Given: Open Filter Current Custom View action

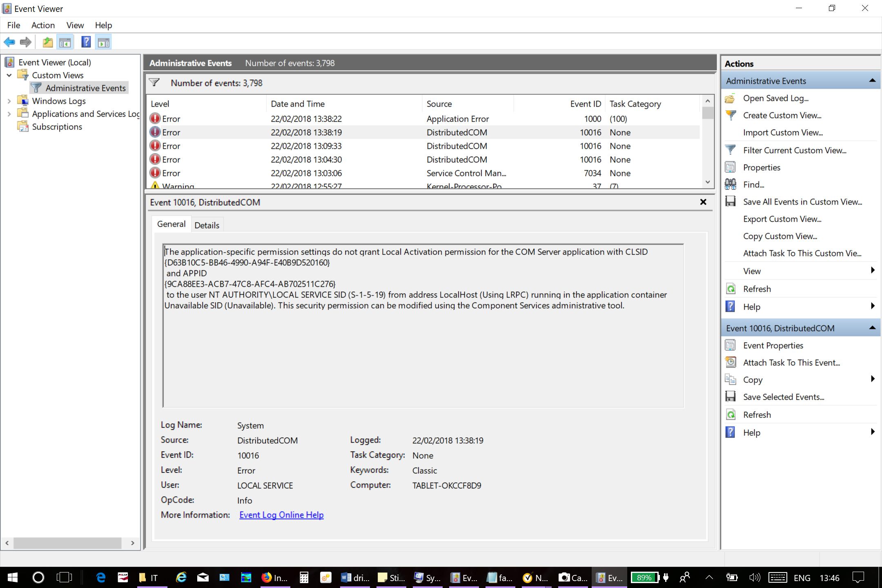Looking at the screenshot, I should pos(794,150).
